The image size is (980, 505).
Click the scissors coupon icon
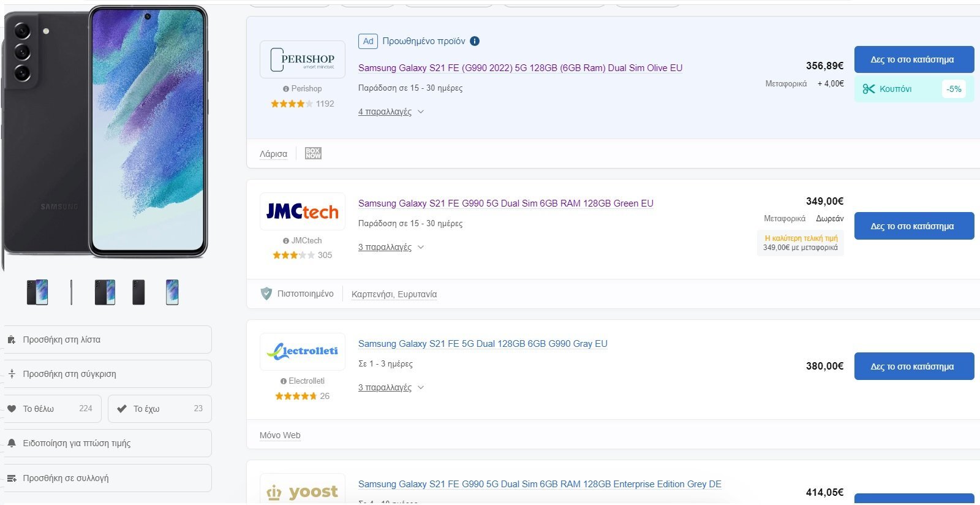point(869,89)
